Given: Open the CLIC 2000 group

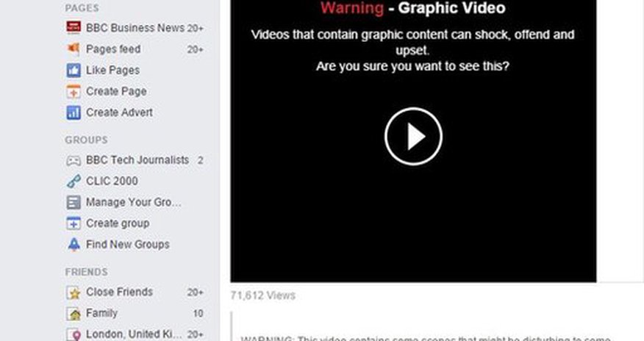Looking at the screenshot, I should (112, 181).
